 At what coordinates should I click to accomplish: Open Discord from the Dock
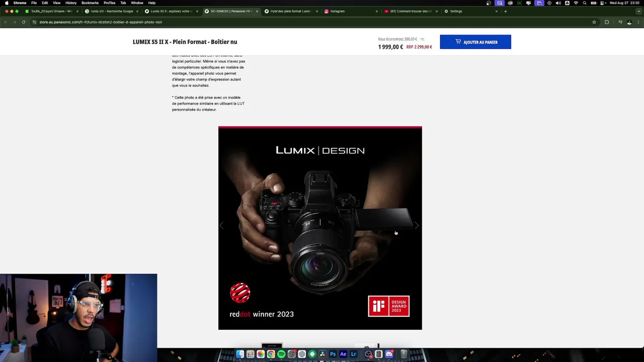pyautogui.click(x=389, y=354)
